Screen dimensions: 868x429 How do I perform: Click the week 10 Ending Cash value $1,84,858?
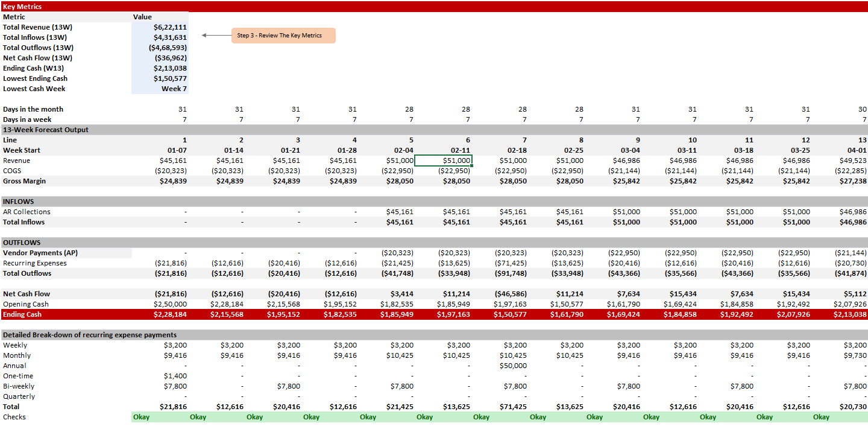tap(680, 314)
